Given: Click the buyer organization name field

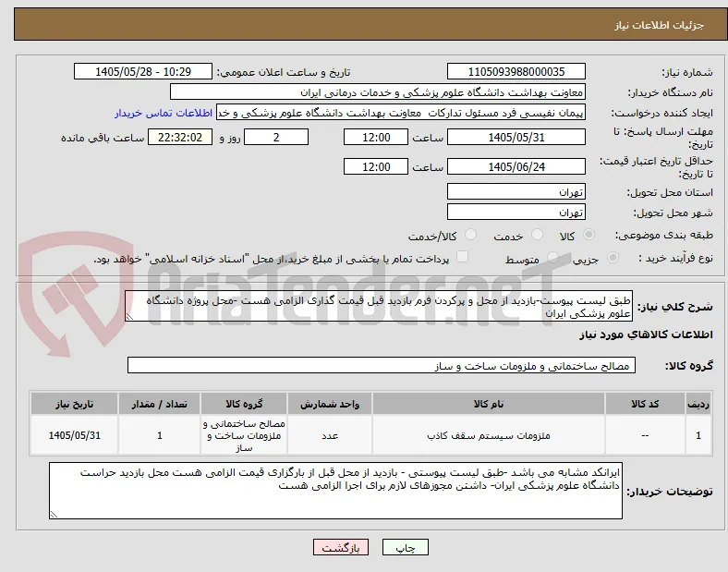Looking at the screenshot, I should (x=378, y=92).
